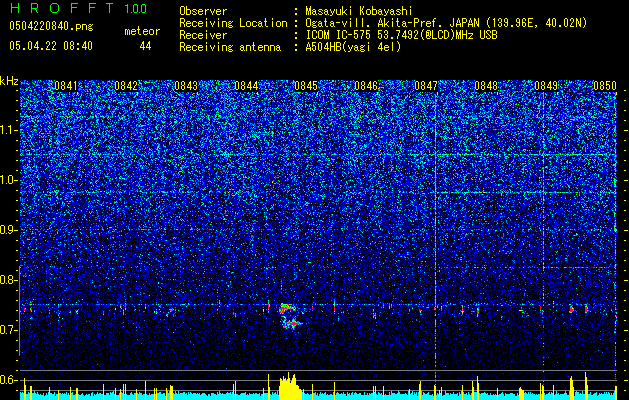Click the 0844 time marker
The image size is (629, 400).
(x=246, y=86)
